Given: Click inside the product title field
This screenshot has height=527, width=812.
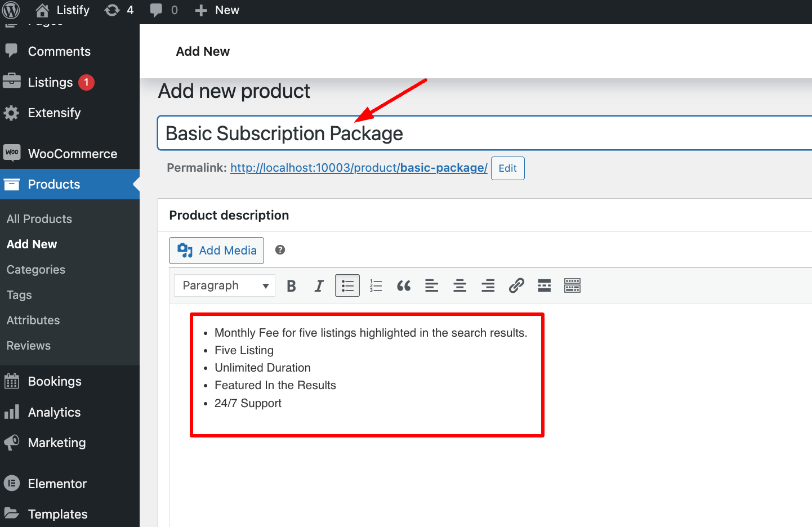Looking at the screenshot, I should [394, 133].
